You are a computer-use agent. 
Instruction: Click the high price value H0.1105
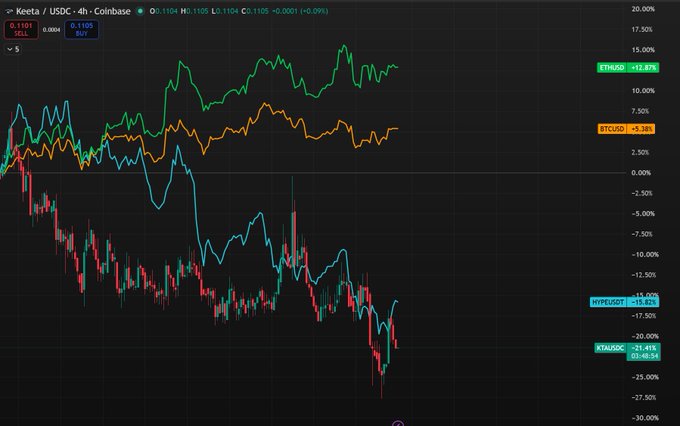tap(194, 11)
